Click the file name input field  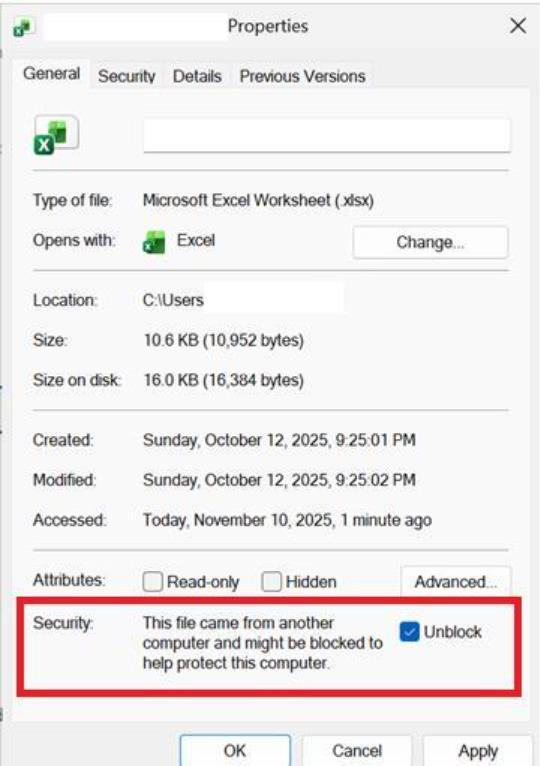click(326, 135)
